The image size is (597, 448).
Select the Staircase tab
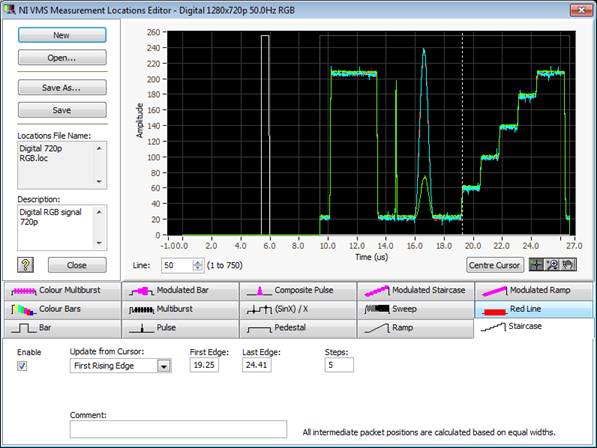pos(533,327)
